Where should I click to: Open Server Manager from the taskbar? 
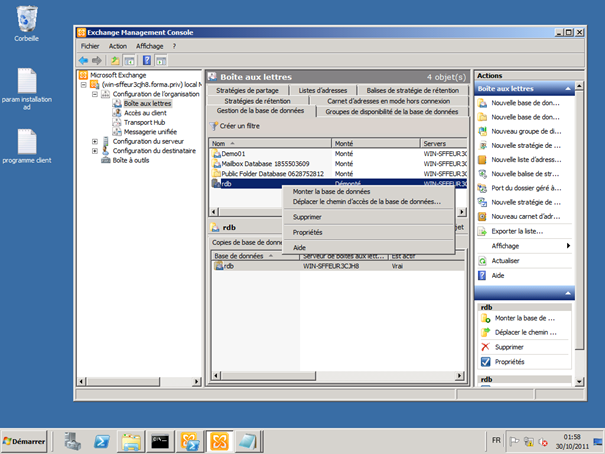point(73,441)
